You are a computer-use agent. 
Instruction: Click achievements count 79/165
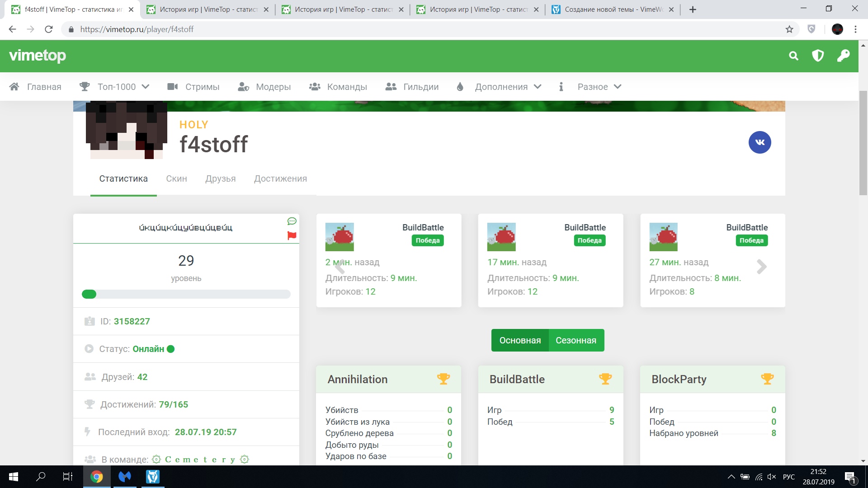(x=174, y=404)
